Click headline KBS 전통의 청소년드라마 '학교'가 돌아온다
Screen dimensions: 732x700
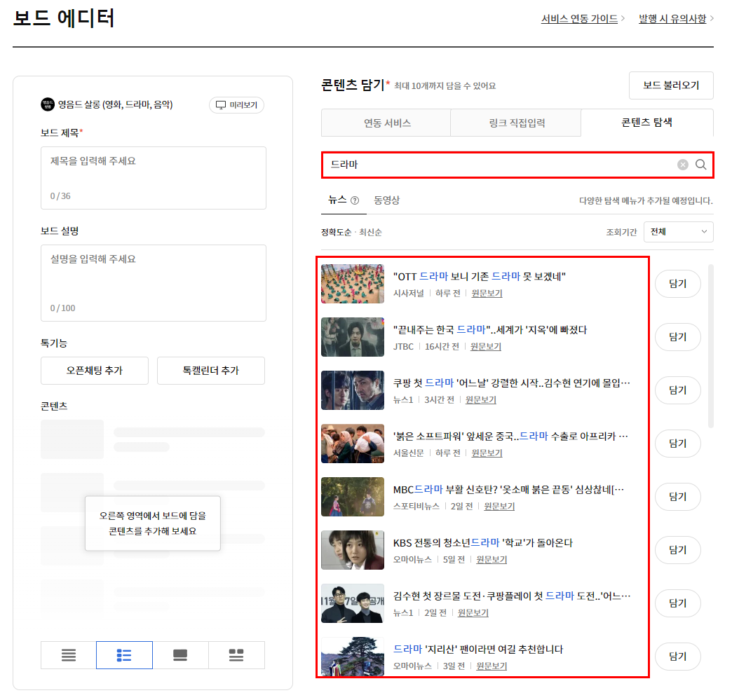point(482,543)
